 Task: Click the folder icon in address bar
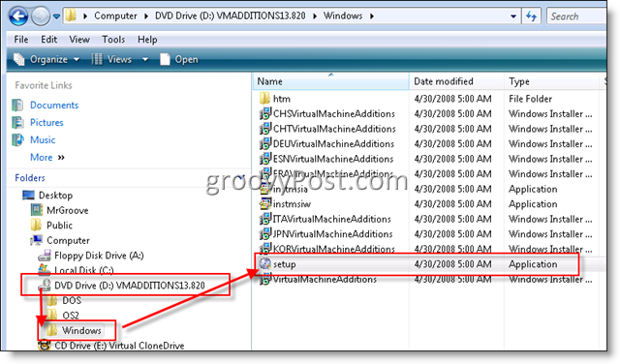coord(71,16)
